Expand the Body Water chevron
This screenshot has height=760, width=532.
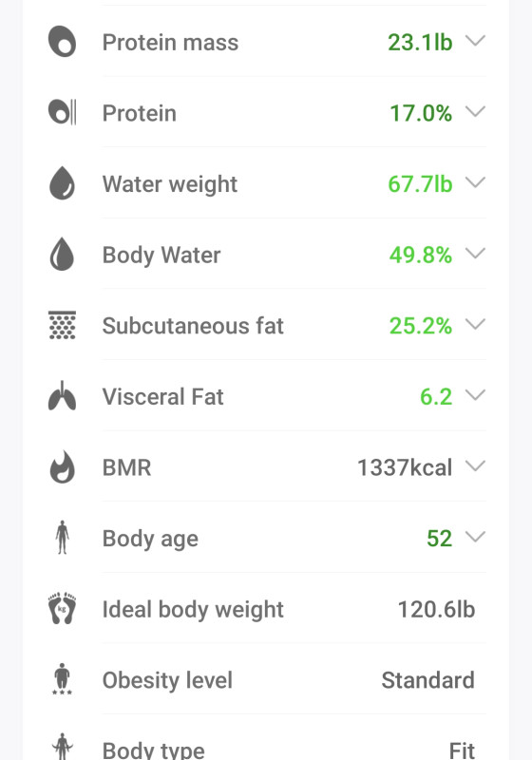coord(475,254)
